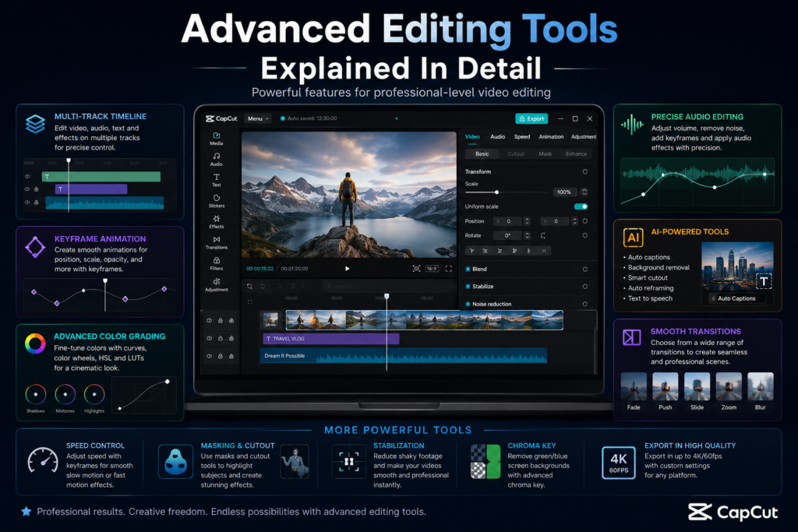Click the Midtones color wheel
Image resolution: width=798 pixels, height=532 pixels.
(x=65, y=394)
